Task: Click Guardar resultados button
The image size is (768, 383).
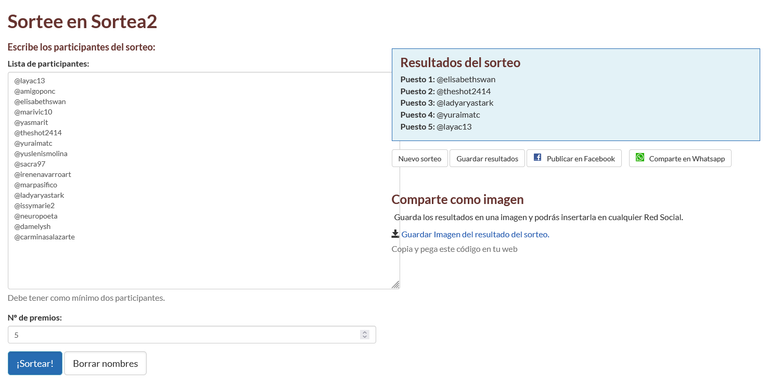Action: click(x=487, y=159)
